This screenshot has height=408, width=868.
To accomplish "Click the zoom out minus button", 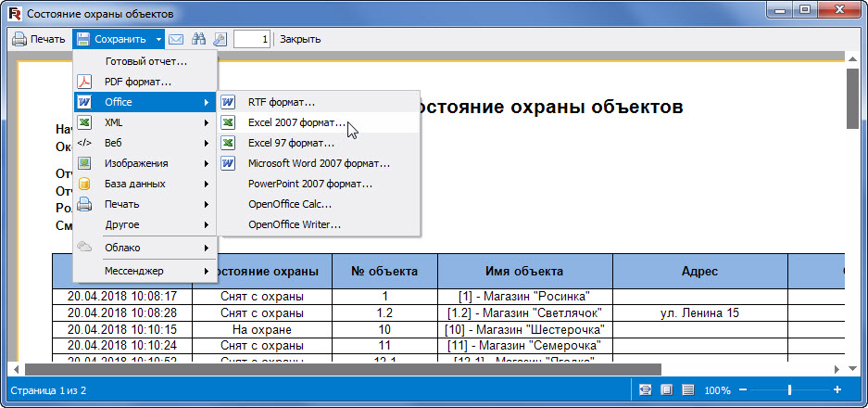I will click(743, 389).
